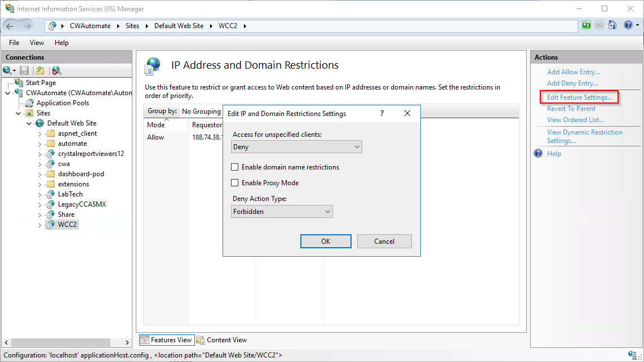
Task: Select the extensions folder
Action: [x=73, y=184]
